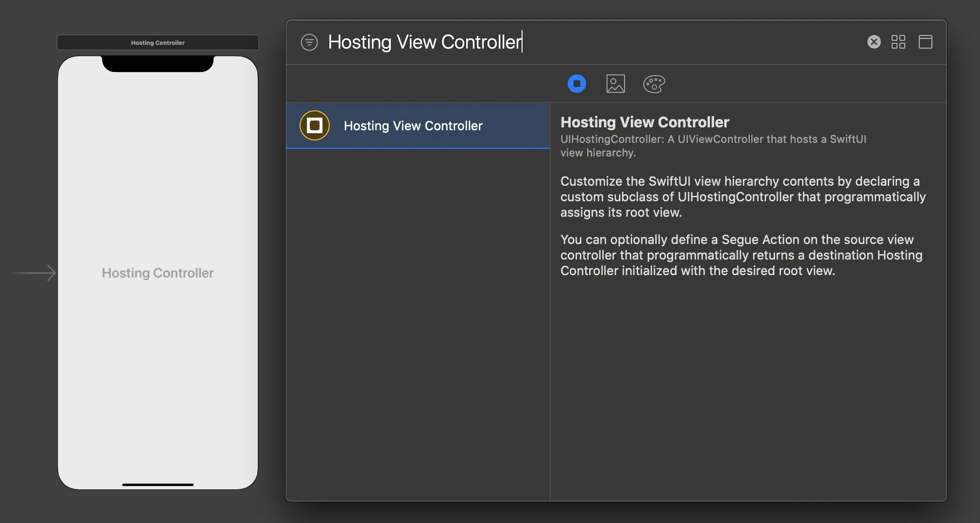The image size is (980, 523).
Task: Click the home indicator bar on device
Action: (x=158, y=485)
